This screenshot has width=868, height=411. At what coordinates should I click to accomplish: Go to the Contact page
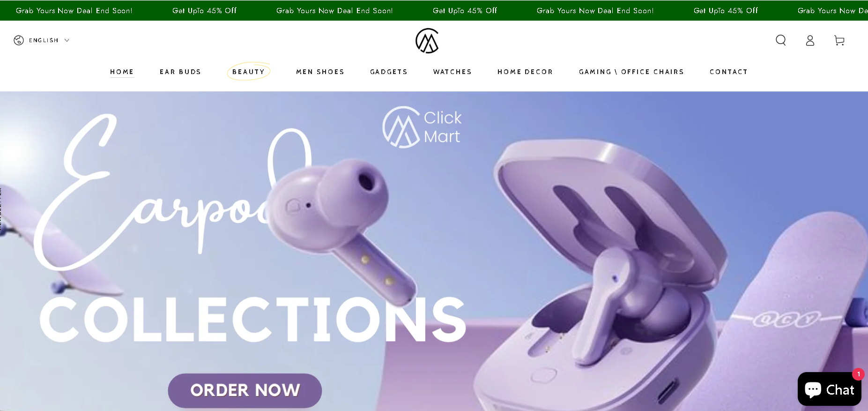tap(728, 72)
